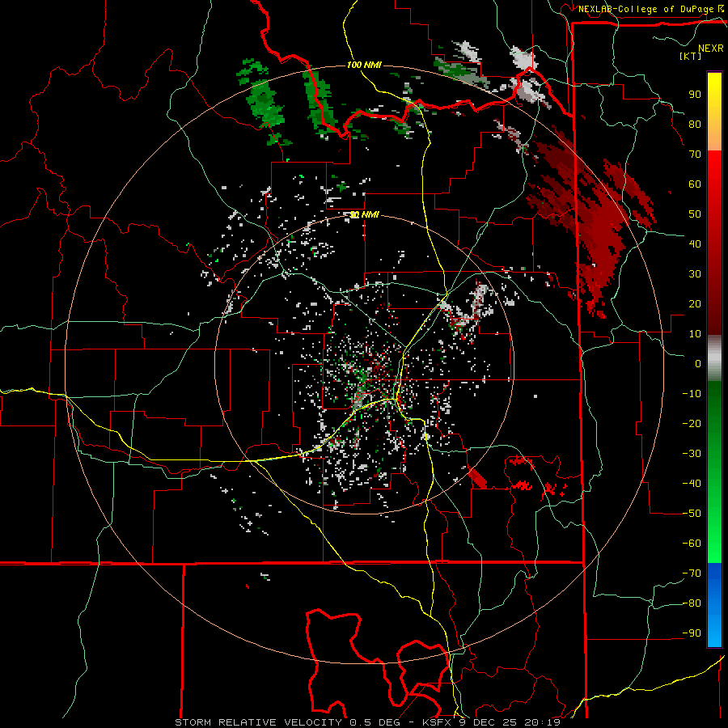Click the "-80" value on the velocity scale
This screenshot has height=728, width=728.
tap(692, 603)
